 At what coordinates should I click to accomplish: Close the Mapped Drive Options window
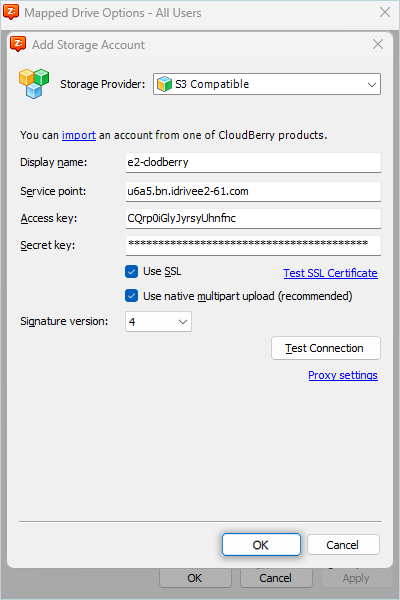(x=385, y=12)
